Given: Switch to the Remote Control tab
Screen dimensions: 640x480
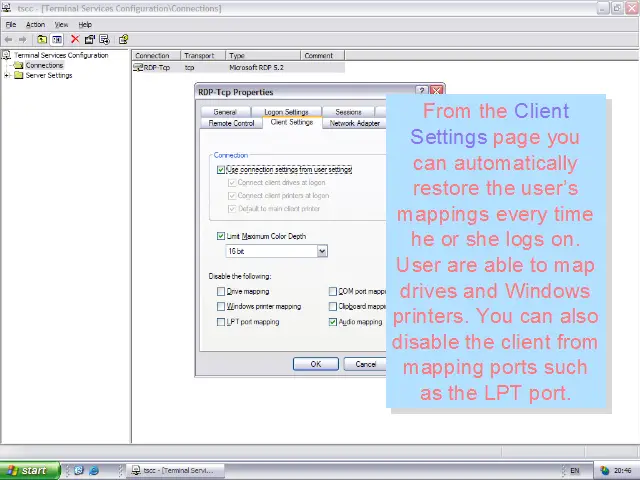Looking at the screenshot, I should pyautogui.click(x=231, y=123).
